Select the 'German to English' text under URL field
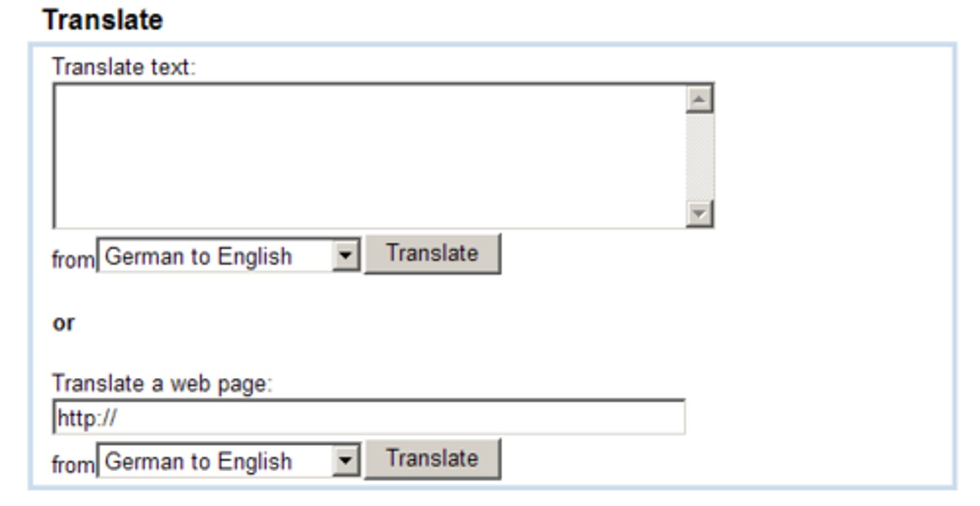 click(x=198, y=462)
